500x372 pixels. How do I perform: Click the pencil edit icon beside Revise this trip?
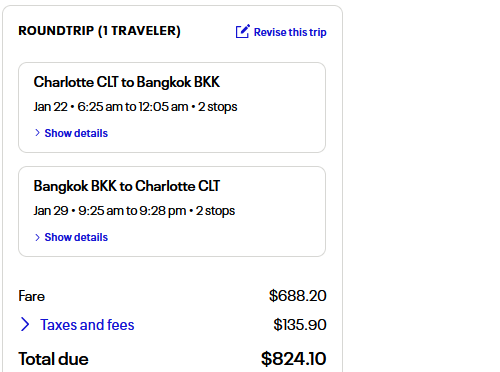point(242,31)
